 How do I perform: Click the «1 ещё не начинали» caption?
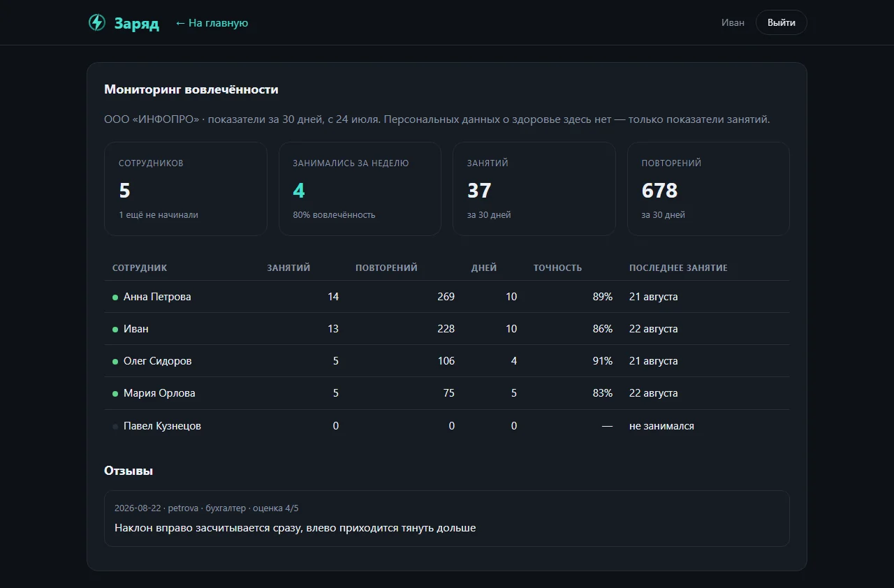[159, 215]
